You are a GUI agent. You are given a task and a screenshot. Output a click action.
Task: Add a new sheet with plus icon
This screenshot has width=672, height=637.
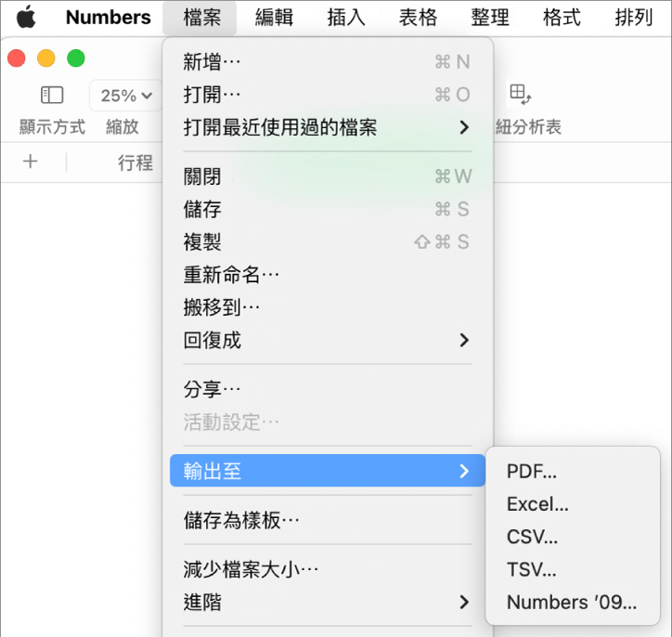pos(30,162)
